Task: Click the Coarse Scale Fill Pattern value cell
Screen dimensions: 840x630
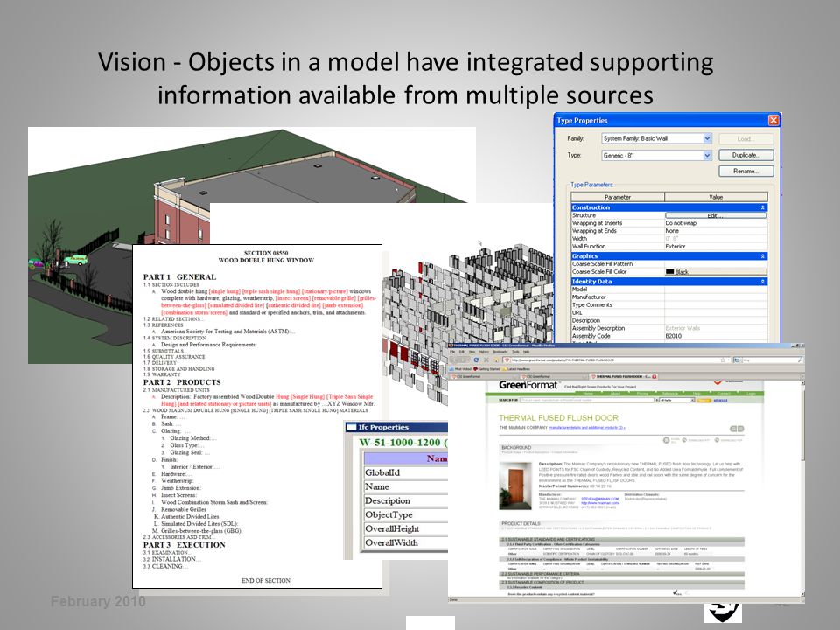Action: tap(716, 264)
